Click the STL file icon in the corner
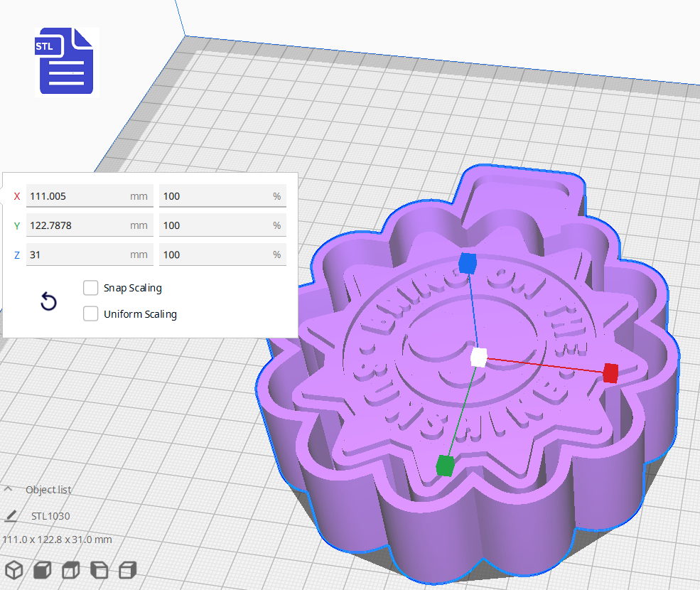Image resolution: width=700 pixels, height=590 pixels. pyautogui.click(x=65, y=62)
